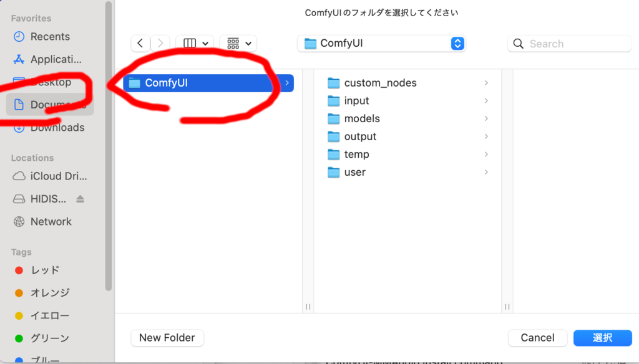Viewport: 639px width, 364px height.
Task: Open the grouping options dropdown
Action: [238, 43]
